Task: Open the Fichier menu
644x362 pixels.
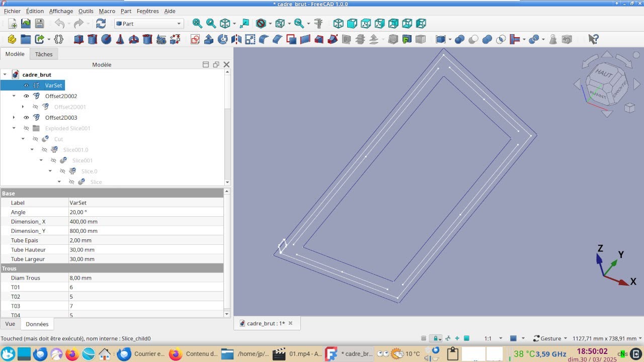Action: [x=12, y=11]
